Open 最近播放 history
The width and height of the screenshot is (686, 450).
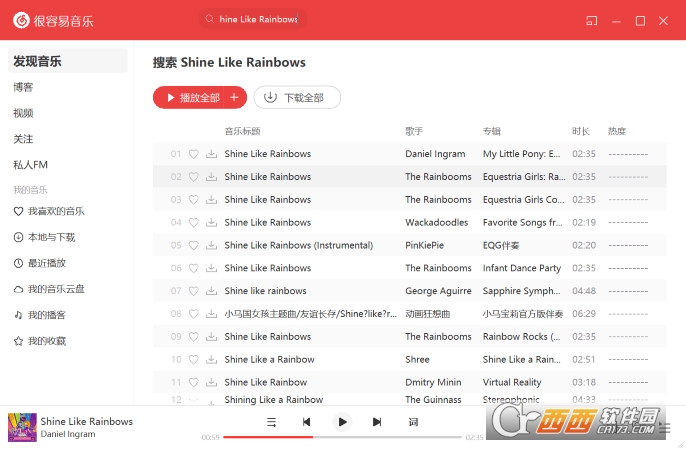pyautogui.click(x=39, y=263)
